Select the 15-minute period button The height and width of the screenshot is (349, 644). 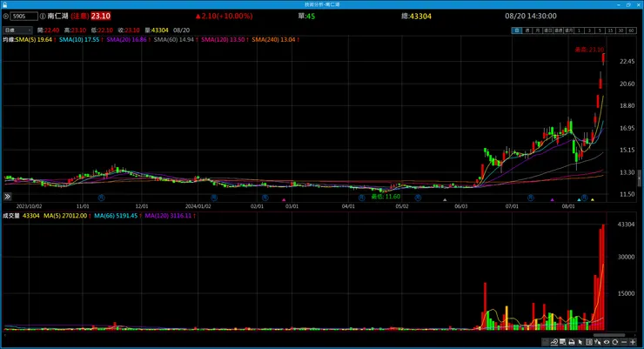pyautogui.click(x=610, y=30)
